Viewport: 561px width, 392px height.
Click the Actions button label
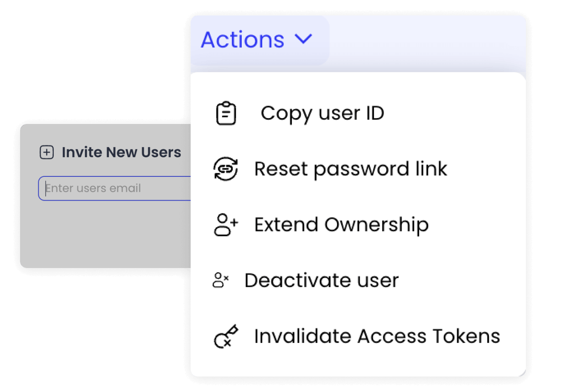243,40
